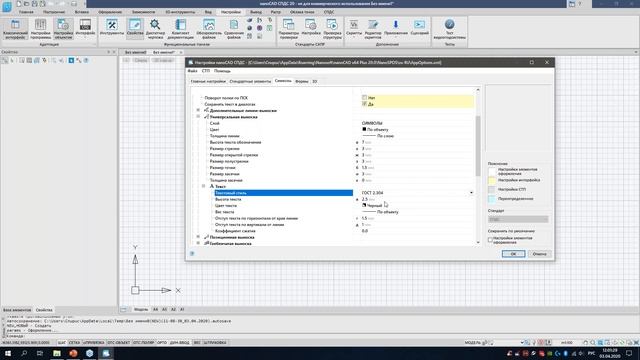
Task: Click the taskbar search icon
Action: point(24,353)
